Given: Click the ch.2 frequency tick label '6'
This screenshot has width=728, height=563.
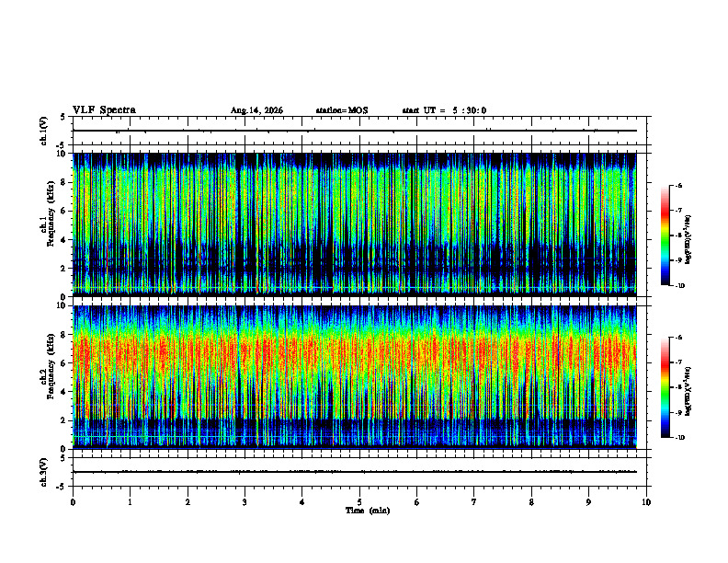Looking at the screenshot, I should point(64,363).
